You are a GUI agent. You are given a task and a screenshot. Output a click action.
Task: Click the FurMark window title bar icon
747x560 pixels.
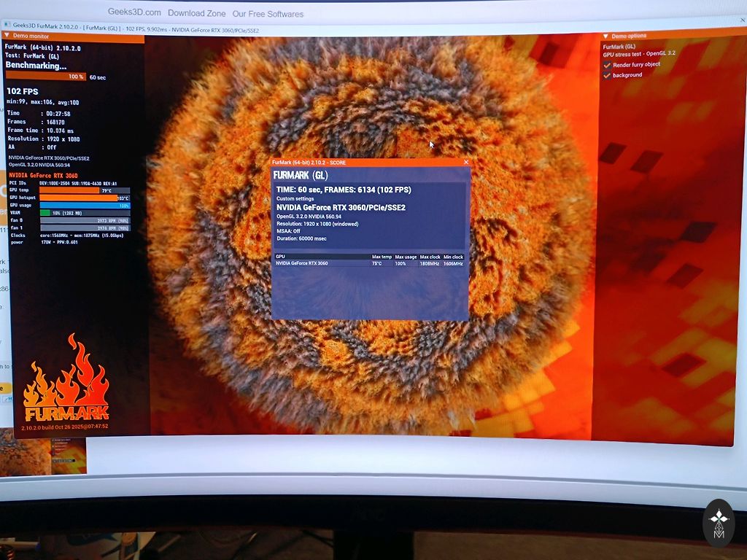pyautogui.click(x=7, y=25)
